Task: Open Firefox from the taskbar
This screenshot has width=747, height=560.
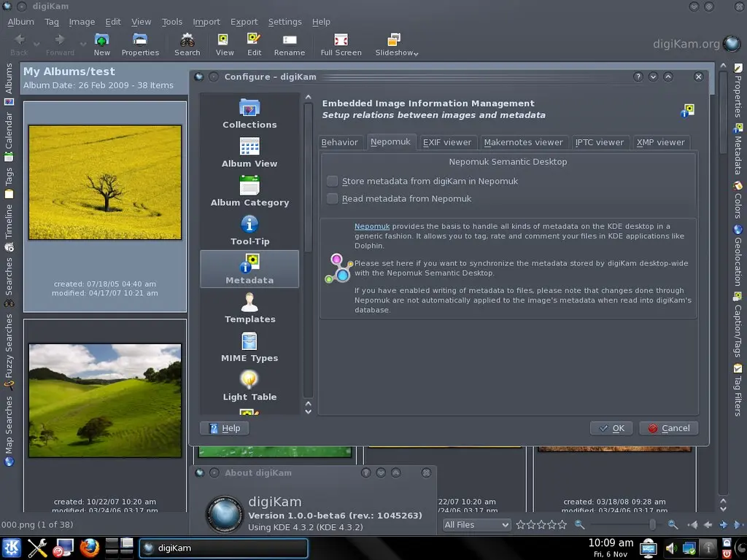Action: (89, 548)
